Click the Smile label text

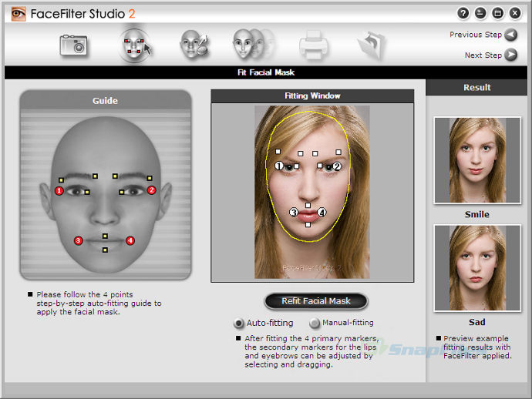tap(477, 214)
